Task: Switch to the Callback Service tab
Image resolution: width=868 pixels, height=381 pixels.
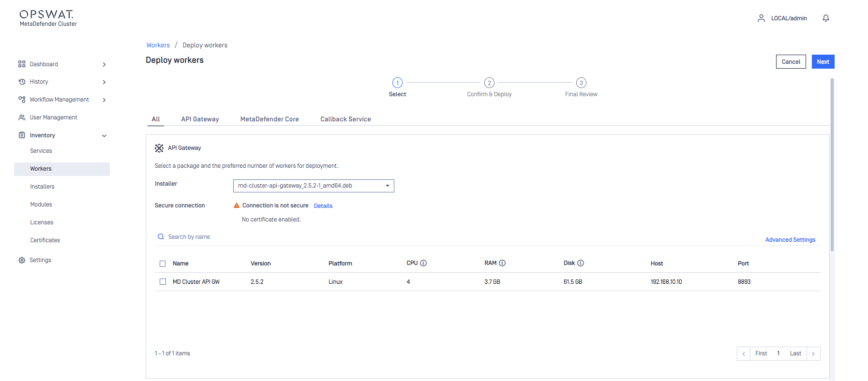Action: coord(345,119)
